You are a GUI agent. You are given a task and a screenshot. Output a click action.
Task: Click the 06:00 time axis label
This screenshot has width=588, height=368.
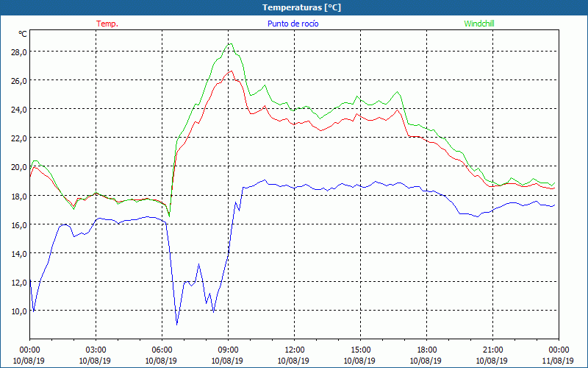tap(162, 350)
